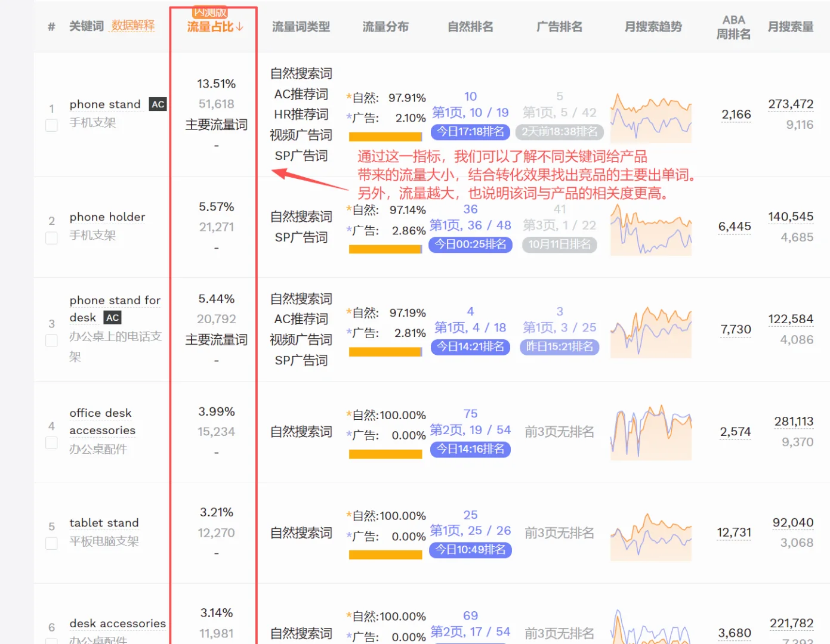This screenshot has height=644, width=830.
Task: Open the phone stand for desk keyword
Action: pyautogui.click(x=115, y=309)
